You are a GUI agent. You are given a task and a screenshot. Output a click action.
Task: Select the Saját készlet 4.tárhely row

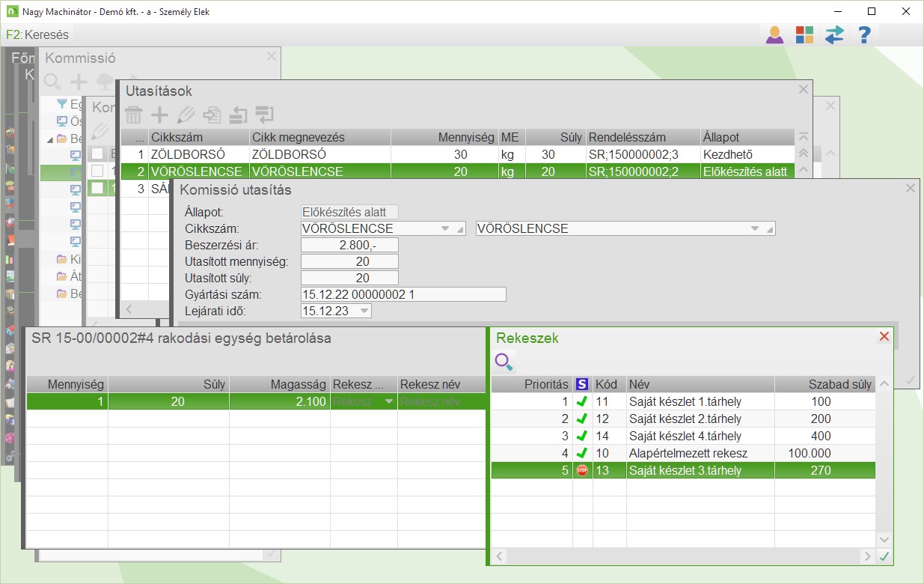(x=683, y=436)
